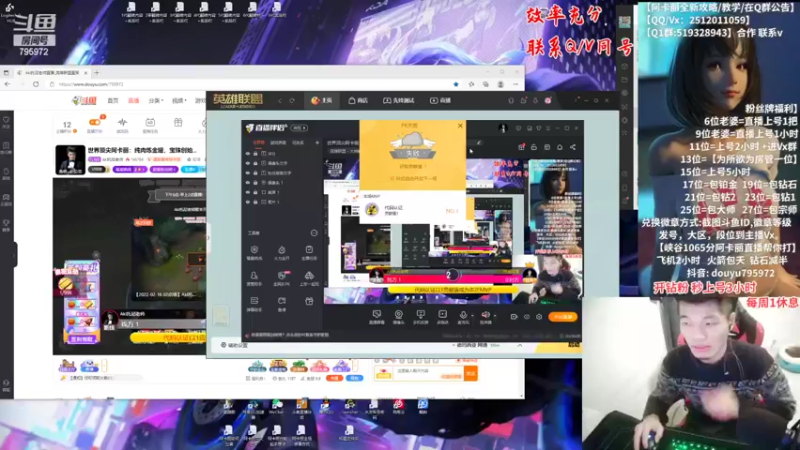Click the orange send button beside the chat input

point(471,373)
